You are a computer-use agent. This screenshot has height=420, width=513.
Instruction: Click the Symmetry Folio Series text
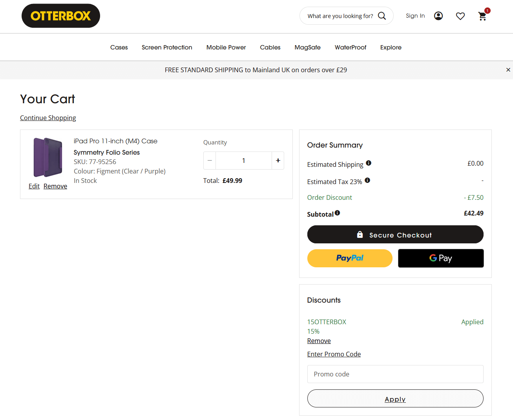[107, 152]
